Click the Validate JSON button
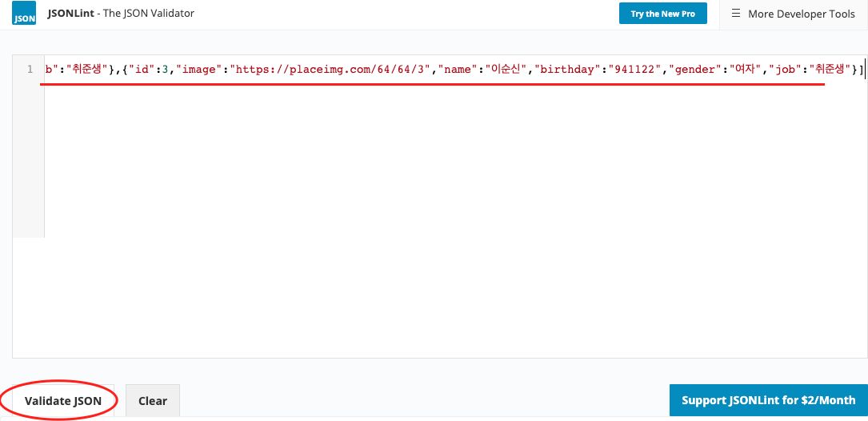This screenshot has width=868, height=421. tap(63, 400)
